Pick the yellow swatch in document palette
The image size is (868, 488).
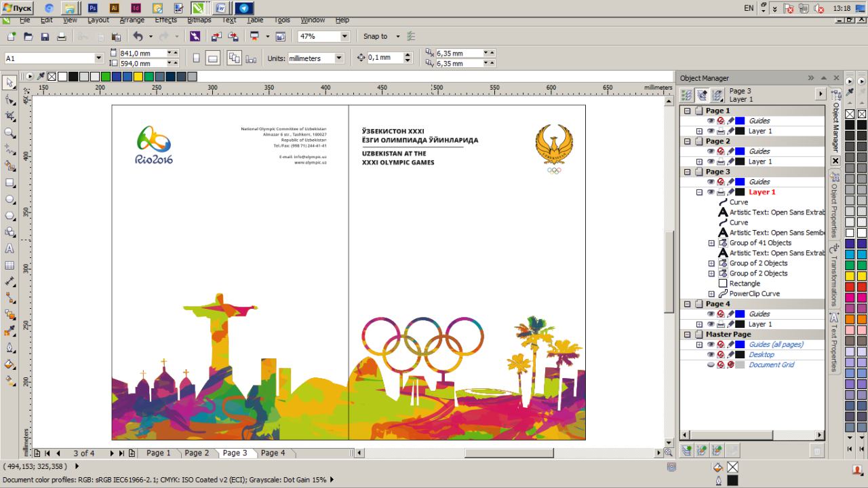pyautogui.click(x=138, y=77)
